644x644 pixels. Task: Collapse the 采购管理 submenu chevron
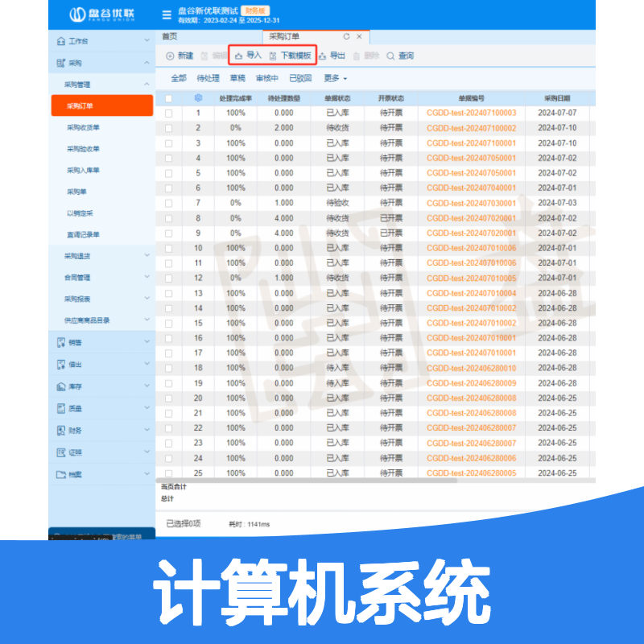147,85
